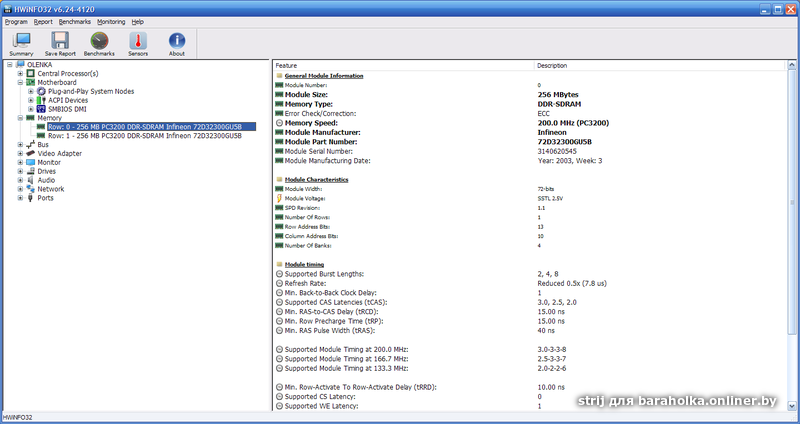800x424 pixels.
Task: Expand the SMBIOS DMI node
Action: pos(31,109)
